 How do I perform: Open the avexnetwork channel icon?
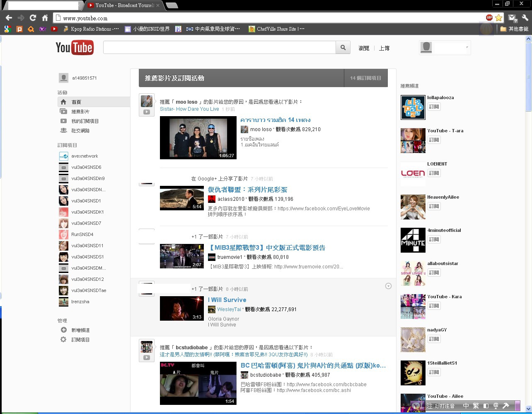point(63,156)
